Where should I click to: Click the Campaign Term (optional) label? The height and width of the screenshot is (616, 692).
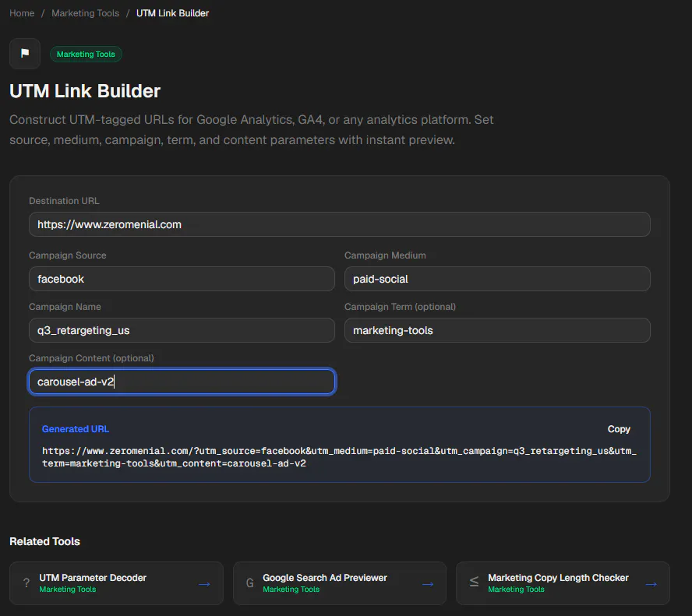tap(400, 307)
